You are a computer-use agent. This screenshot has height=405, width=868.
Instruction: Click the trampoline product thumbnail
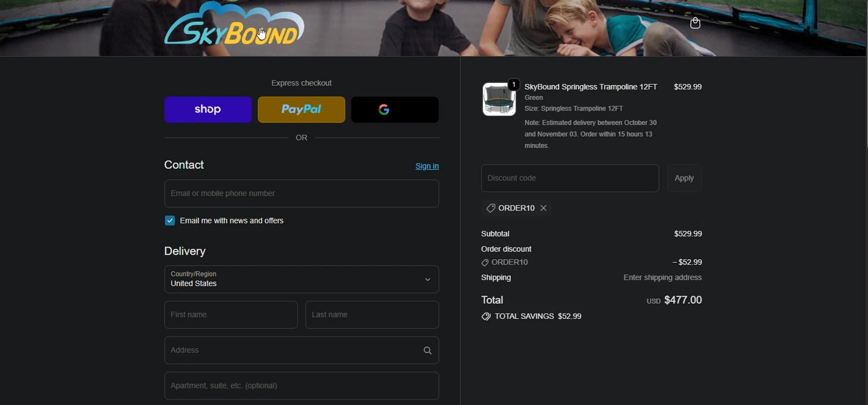499,99
